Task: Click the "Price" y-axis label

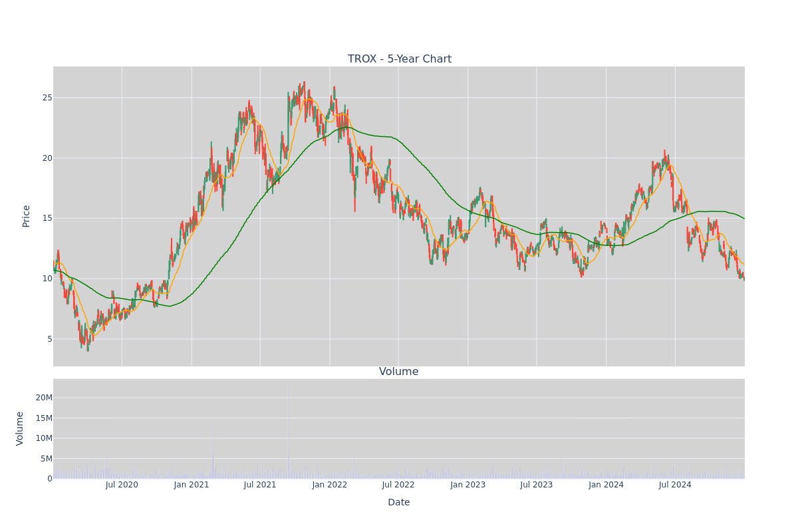Action: (x=27, y=216)
